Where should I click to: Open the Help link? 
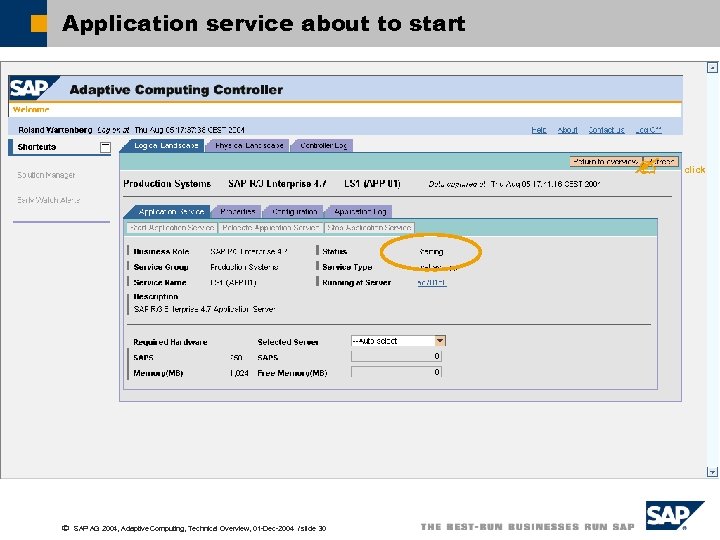pos(539,130)
